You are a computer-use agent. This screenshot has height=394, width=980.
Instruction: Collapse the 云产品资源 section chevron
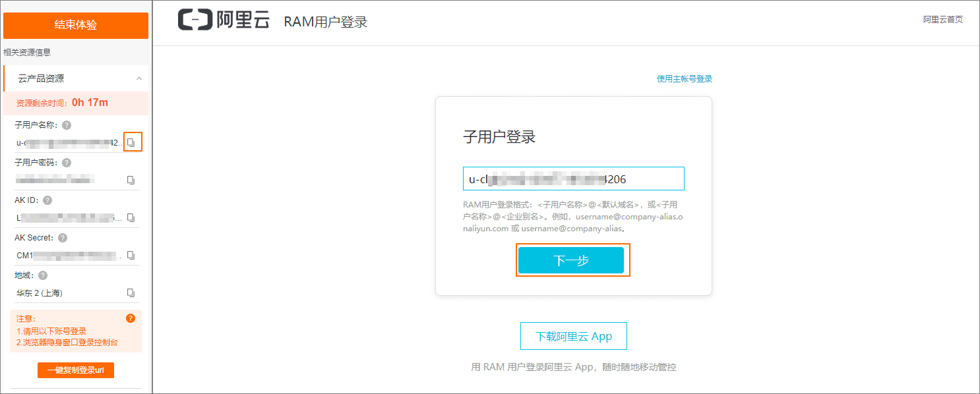[138, 78]
